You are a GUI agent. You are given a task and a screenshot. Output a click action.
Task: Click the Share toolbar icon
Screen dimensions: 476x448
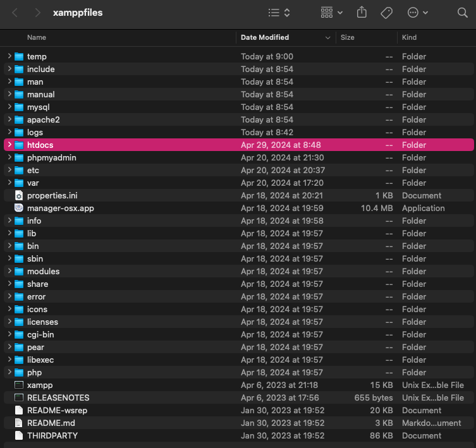click(362, 13)
